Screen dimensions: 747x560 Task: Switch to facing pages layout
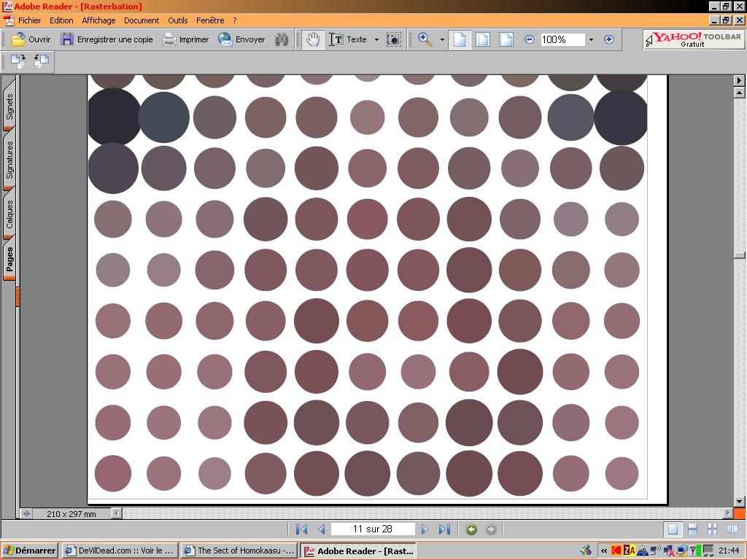coord(732,529)
